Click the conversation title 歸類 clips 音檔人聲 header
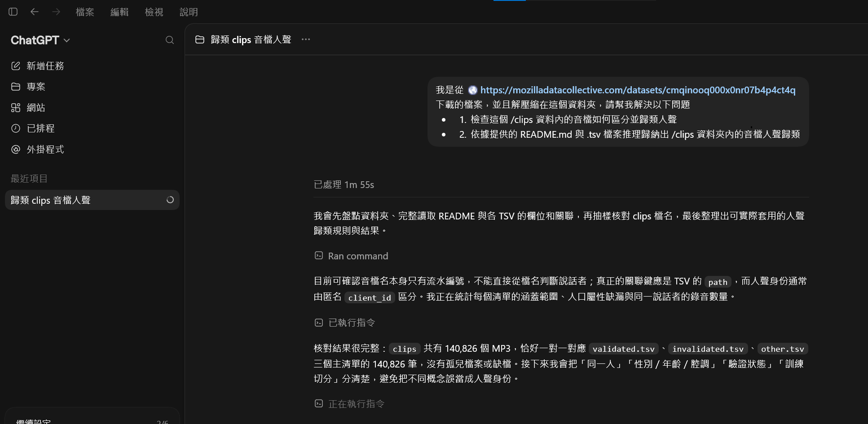 [x=251, y=39]
